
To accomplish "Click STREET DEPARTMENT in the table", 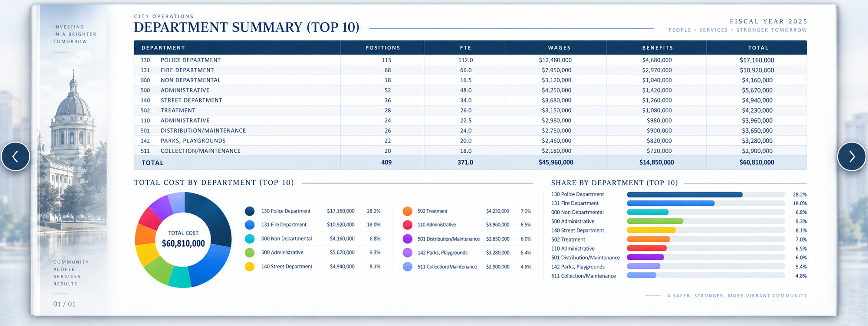I will coord(191,100).
